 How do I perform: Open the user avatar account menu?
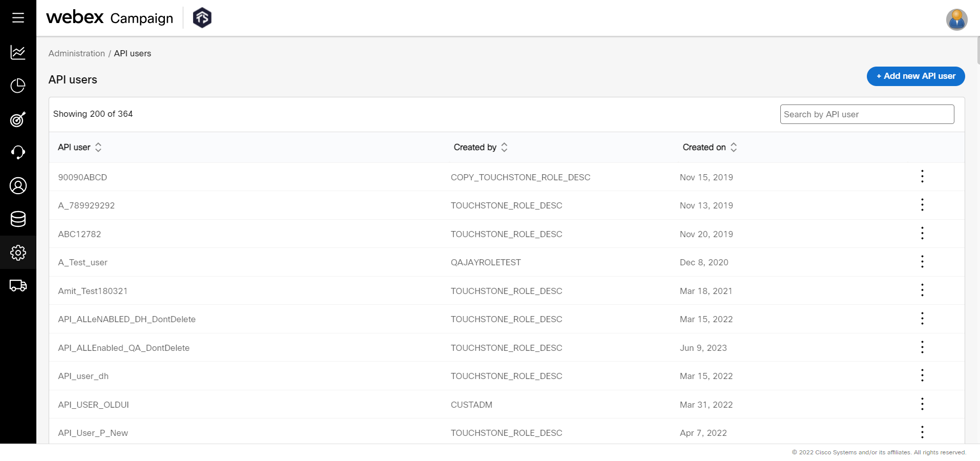956,20
